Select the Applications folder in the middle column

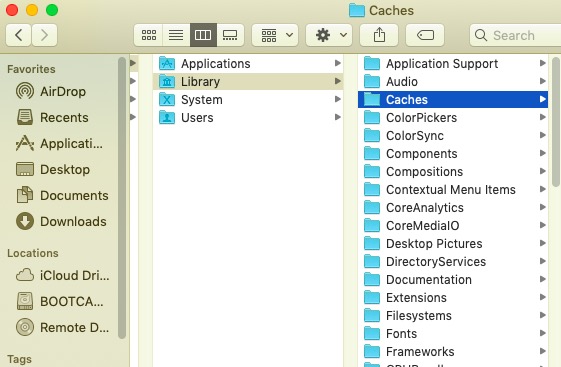[248, 64]
